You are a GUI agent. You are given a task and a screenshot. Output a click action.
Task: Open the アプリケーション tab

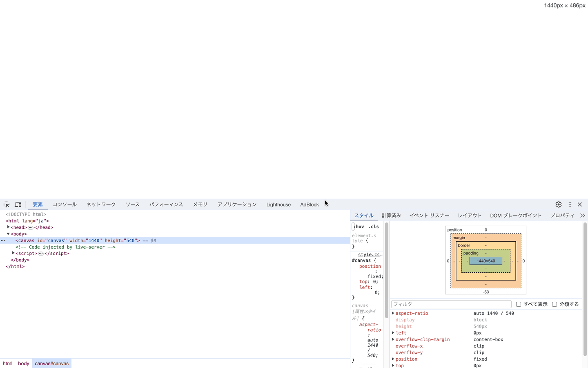[x=237, y=204]
